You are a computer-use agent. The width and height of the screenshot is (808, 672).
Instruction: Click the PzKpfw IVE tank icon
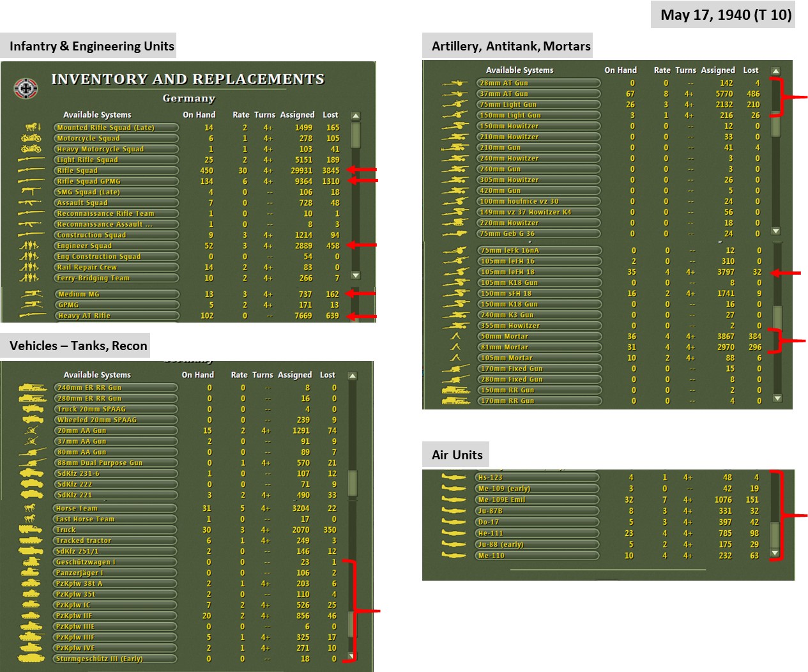click(31, 648)
